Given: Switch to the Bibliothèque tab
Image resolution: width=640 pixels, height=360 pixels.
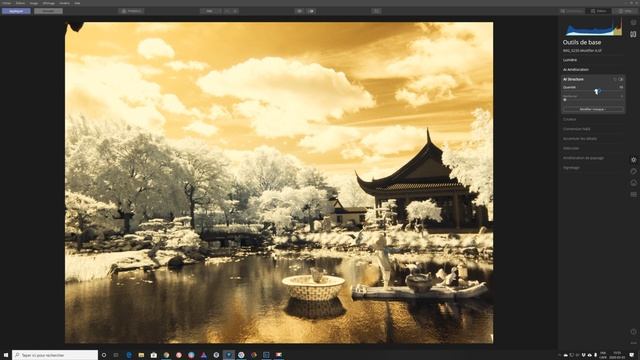Looking at the screenshot, I should tap(571, 11).
